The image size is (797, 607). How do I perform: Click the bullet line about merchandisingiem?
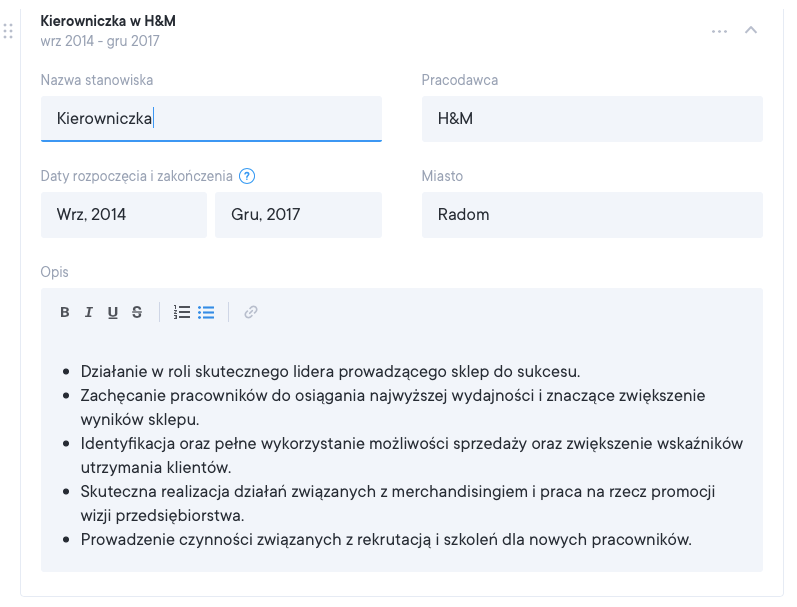[x=398, y=492]
